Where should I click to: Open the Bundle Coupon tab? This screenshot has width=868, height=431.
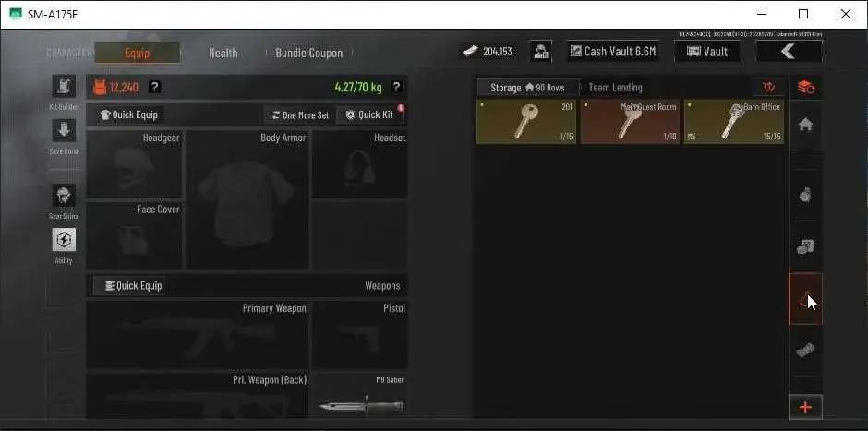pos(309,54)
